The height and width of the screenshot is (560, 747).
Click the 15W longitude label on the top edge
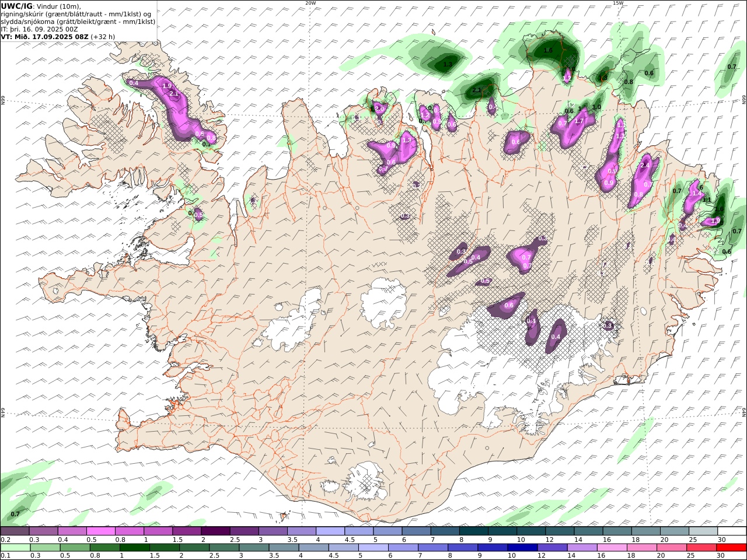(x=618, y=3)
